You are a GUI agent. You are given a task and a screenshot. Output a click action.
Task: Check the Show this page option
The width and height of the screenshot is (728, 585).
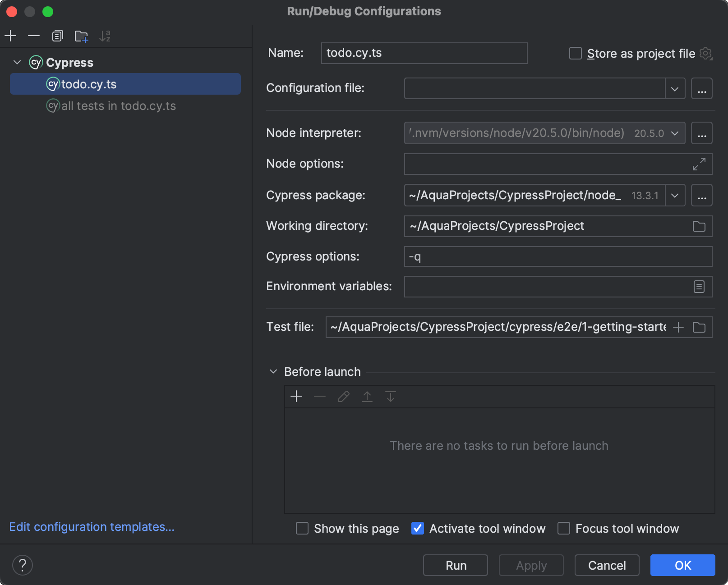(x=302, y=528)
